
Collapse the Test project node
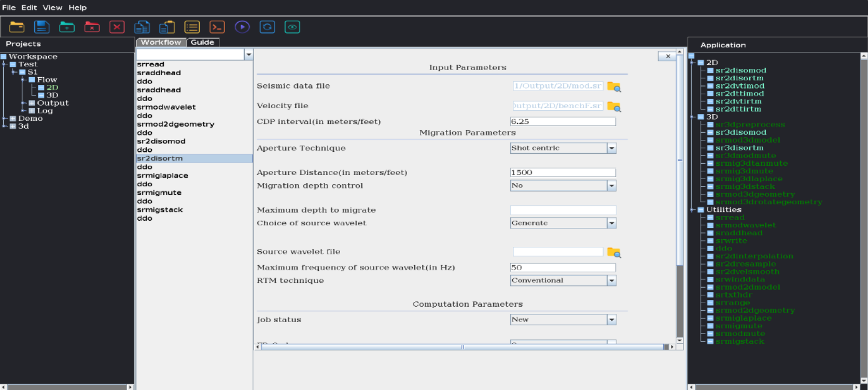click(5, 64)
